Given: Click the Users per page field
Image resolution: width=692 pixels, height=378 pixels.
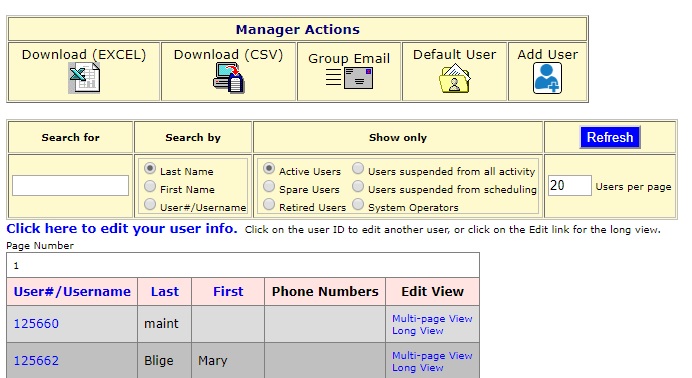Looking at the screenshot, I should coord(569,185).
